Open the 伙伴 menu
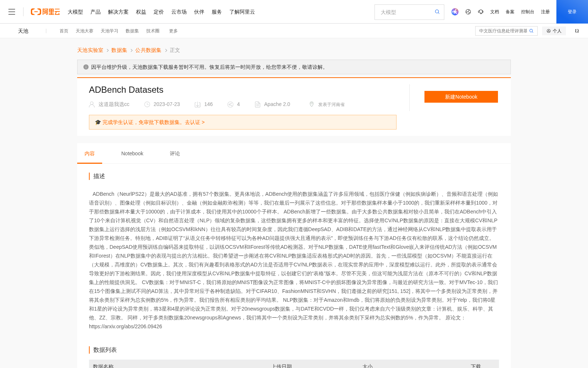 coord(199,12)
